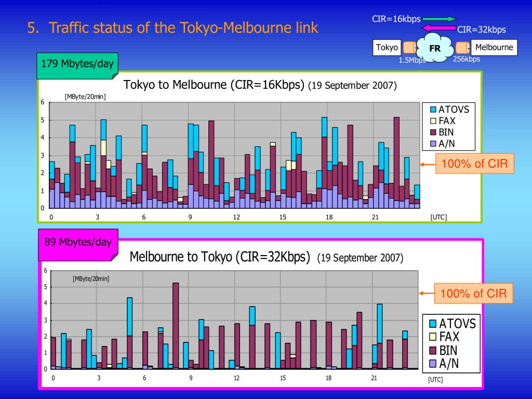This screenshot has height=399, width=532.
Task: Click the '1.5Mbps' link speed label
Action: [412, 60]
